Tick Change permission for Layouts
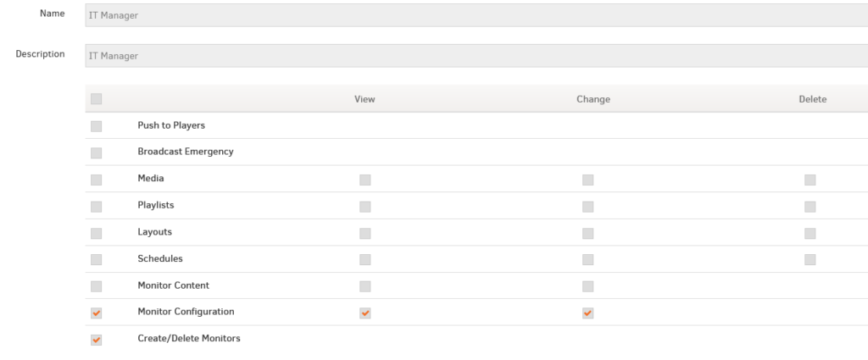Viewport: 868px width, 360px height. 588,233
